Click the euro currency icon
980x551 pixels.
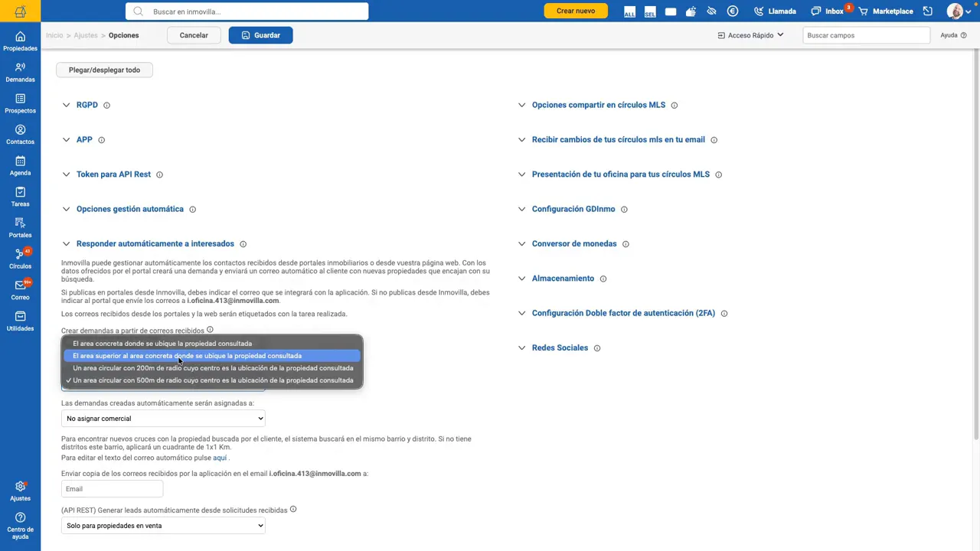[x=733, y=11]
